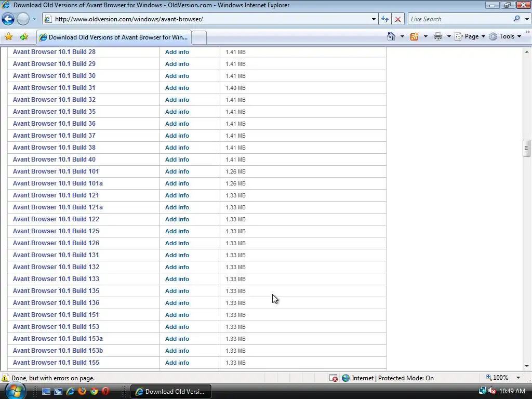Click the scrollbar down arrow
532x399 pixels.
click(527, 366)
